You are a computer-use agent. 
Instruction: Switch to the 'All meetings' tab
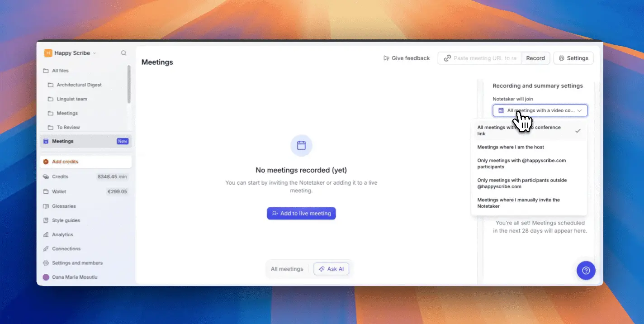[x=287, y=268]
